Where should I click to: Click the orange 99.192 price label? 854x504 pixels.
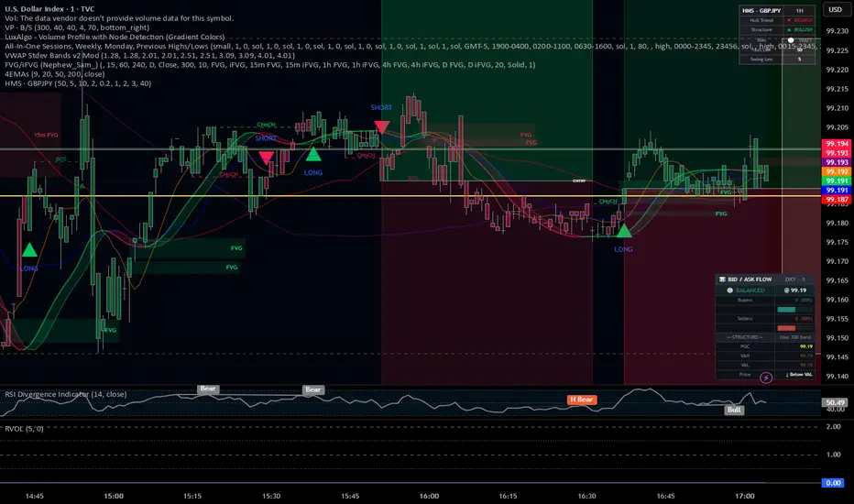coord(837,171)
